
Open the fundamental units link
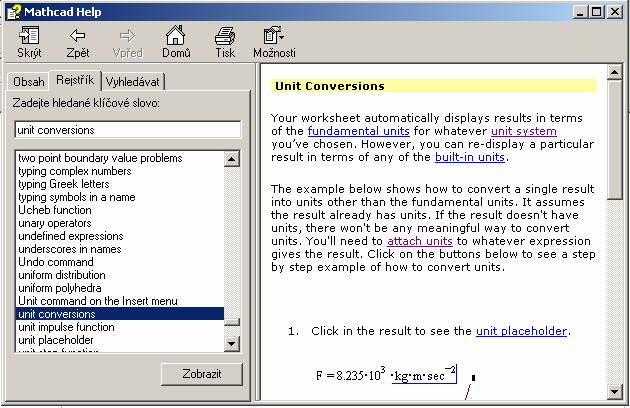coord(358,131)
